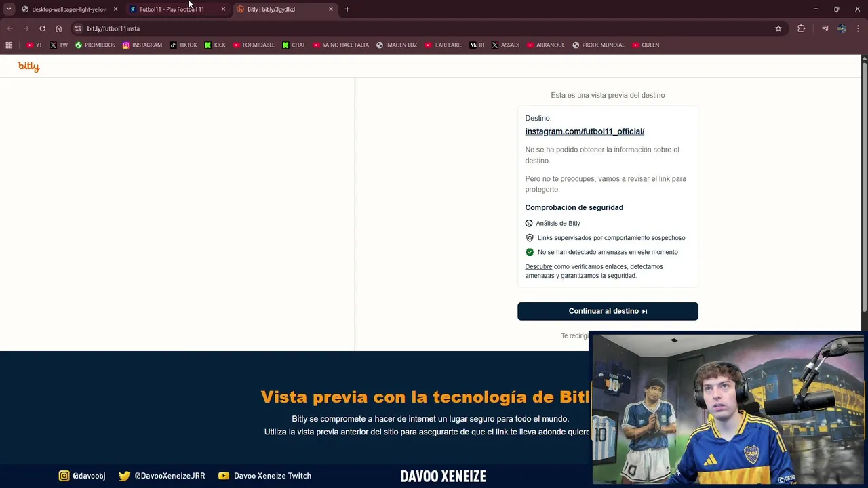The width and height of the screenshot is (868, 488).
Task: Open the YA NO HACE FALTA bookmark
Action: (340, 45)
